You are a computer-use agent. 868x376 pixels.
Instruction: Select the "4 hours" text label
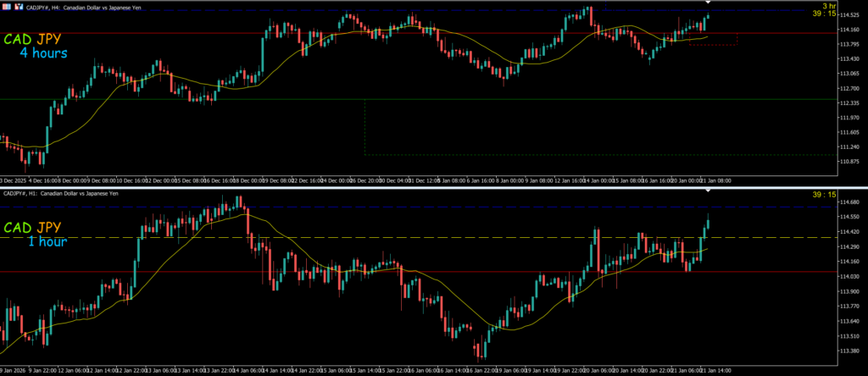point(43,53)
